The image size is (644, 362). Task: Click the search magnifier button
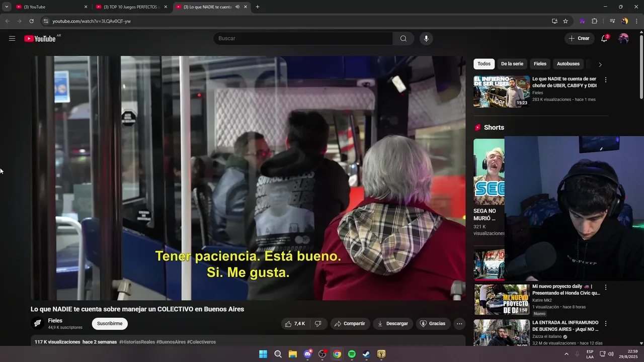point(404,39)
